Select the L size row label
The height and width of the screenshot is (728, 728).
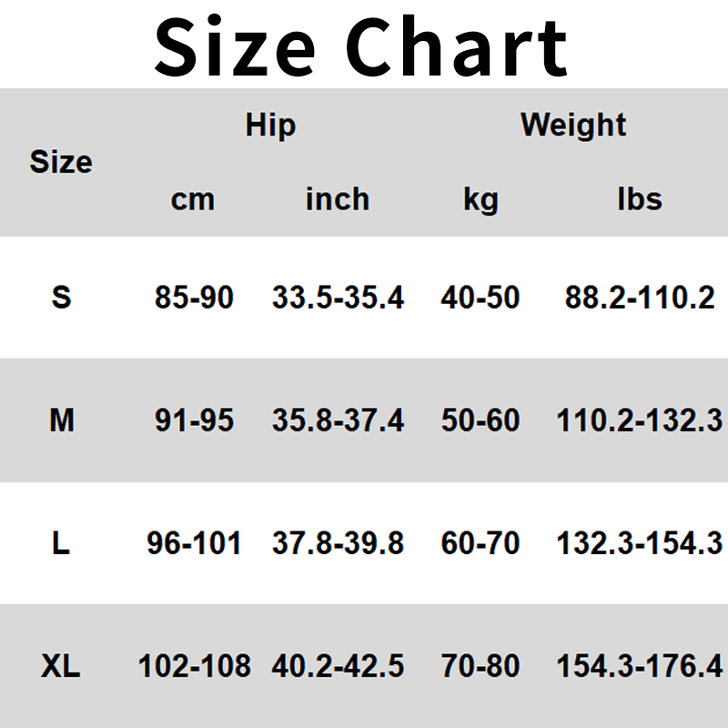click(61, 543)
